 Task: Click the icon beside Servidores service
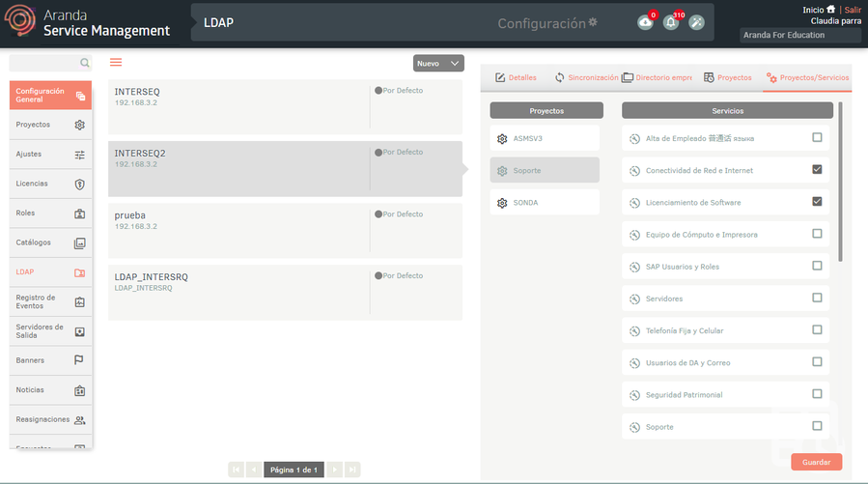click(x=635, y=299)
